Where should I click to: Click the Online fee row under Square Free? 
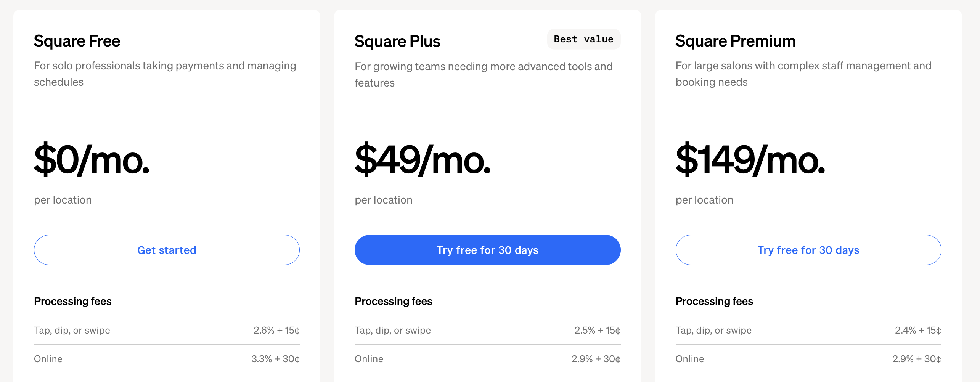coord(48,359)
